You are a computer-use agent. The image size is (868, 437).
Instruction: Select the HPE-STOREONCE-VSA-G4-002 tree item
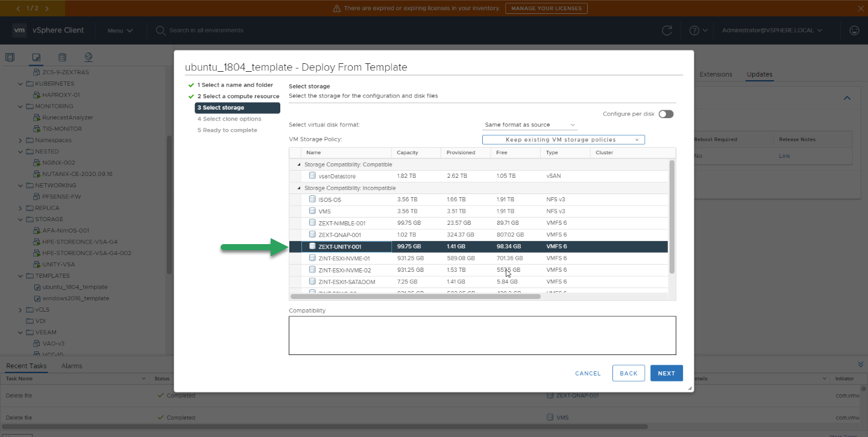coord(87,253)
